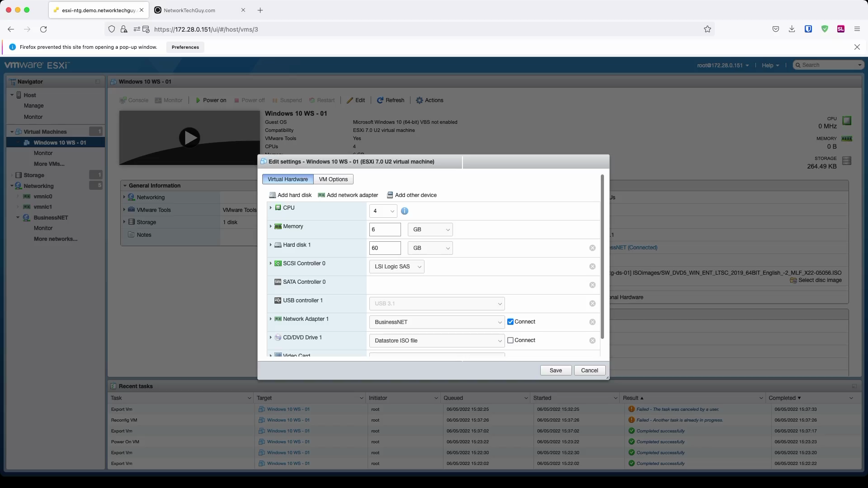
Task: Click Power on in VM toolbar
Action: click(211, 100)
